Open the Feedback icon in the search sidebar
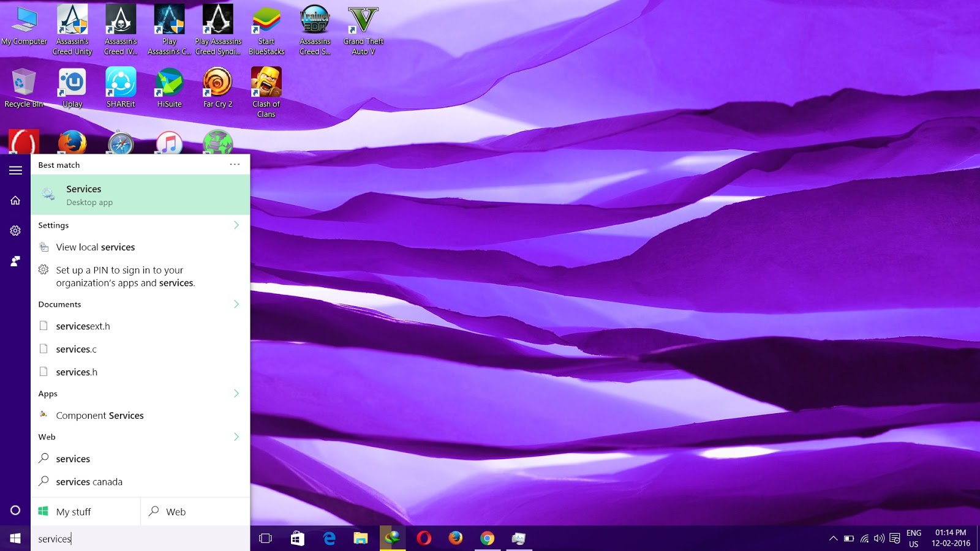The height and width of the screenshot is (551, 980). click(15, 261)
